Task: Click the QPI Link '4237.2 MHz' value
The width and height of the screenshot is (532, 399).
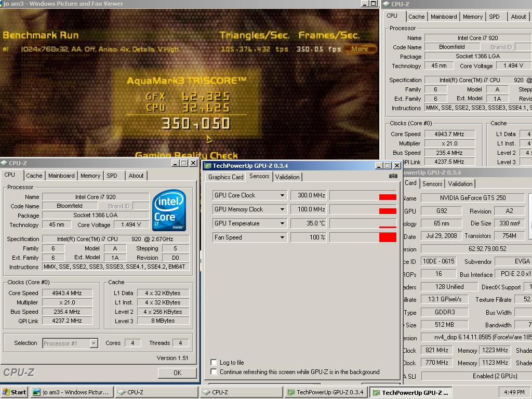Action: pyautogui.click(x=67, y=321)
